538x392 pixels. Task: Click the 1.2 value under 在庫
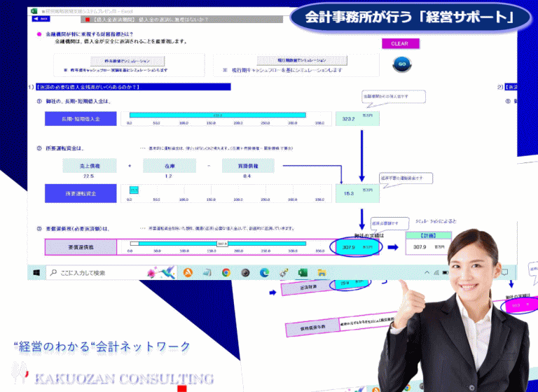coord(168,176)
